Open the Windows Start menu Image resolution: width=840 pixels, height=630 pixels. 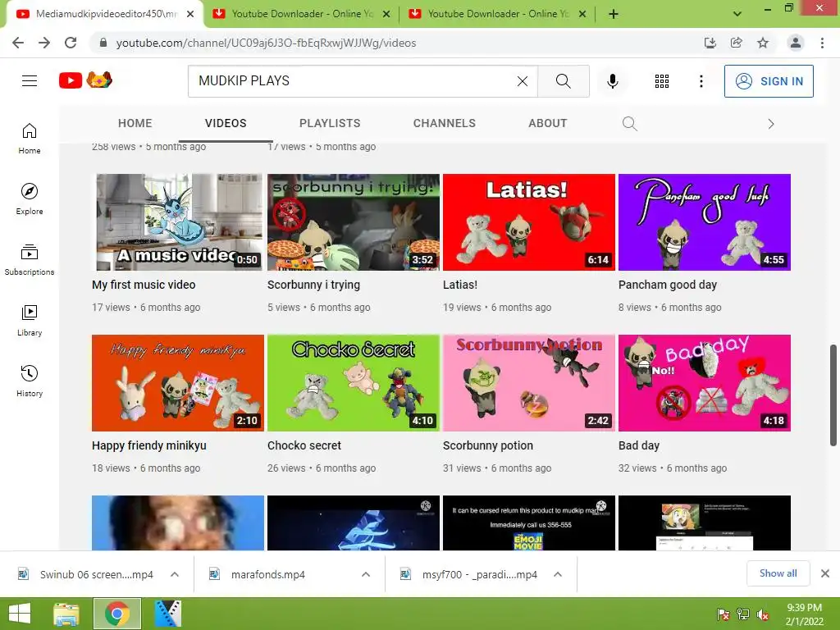coord(20,614)
